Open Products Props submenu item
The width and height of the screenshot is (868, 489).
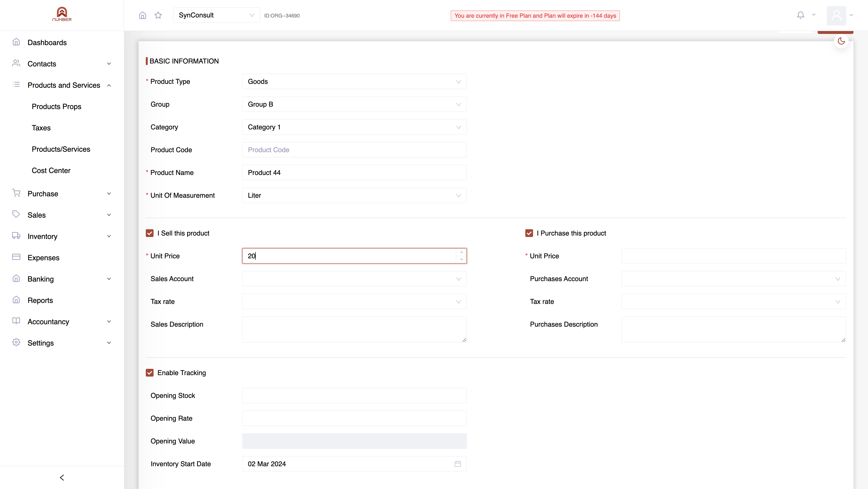click(57, 107)
